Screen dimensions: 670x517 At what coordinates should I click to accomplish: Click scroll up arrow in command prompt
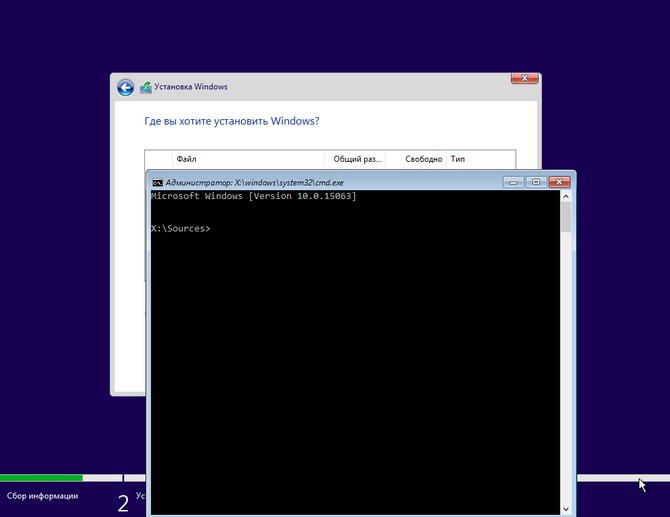point(566,197)
